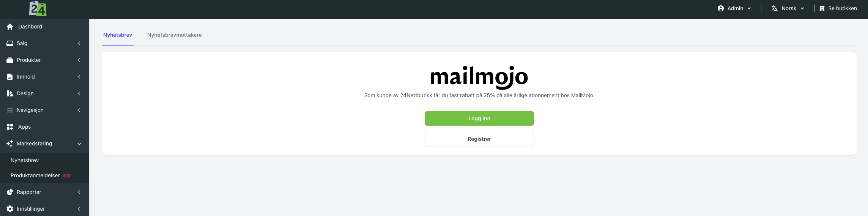
Task: Open Dashbord via home icon
Action: coord(10,27)
